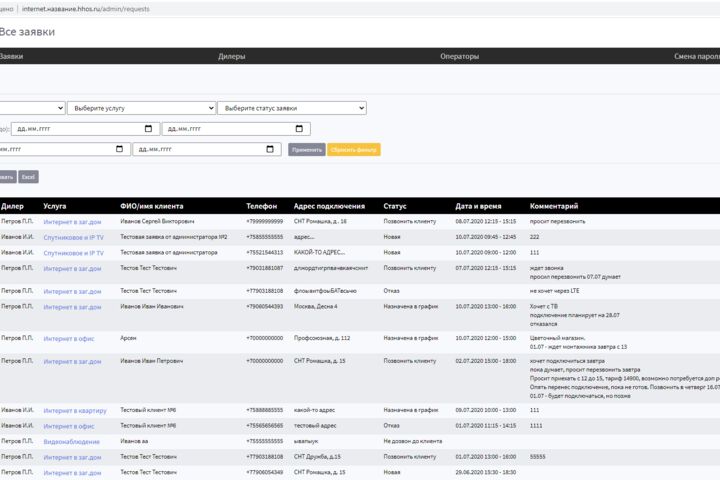
Task: Open 'Интернет в офис' link for client Арсен
Action: coord(69,339)
